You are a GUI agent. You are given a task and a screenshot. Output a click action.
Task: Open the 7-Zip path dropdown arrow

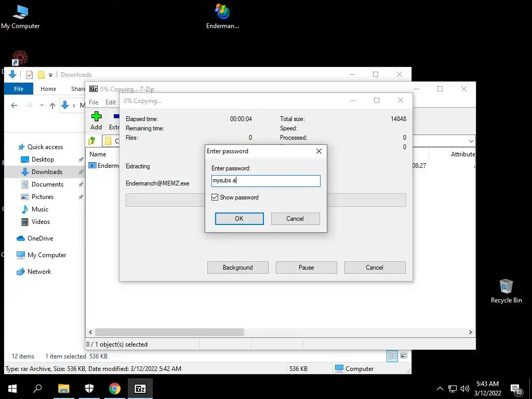pos(471,141)
